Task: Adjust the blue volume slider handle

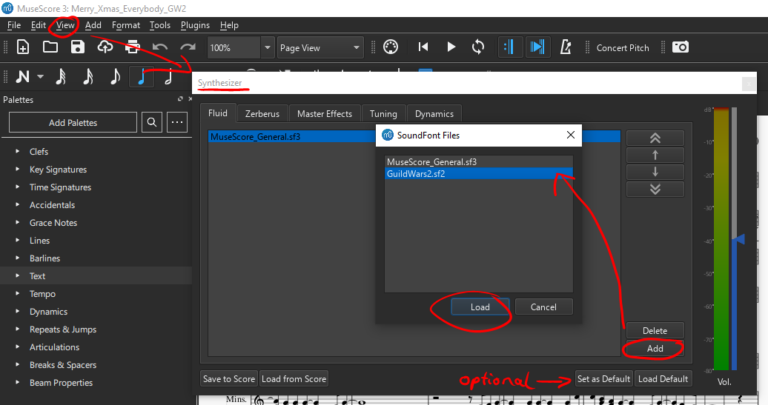Action: 739,239
